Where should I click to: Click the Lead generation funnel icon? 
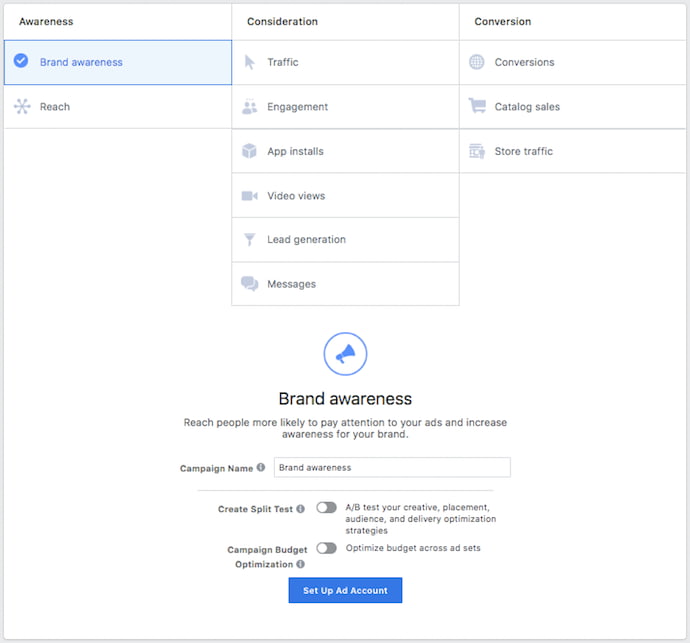click(250, 240)
